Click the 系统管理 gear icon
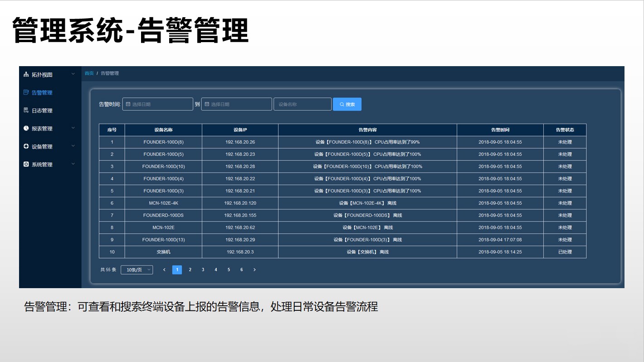The height and width of the screenshot is (362, 644). coord(26,164)
